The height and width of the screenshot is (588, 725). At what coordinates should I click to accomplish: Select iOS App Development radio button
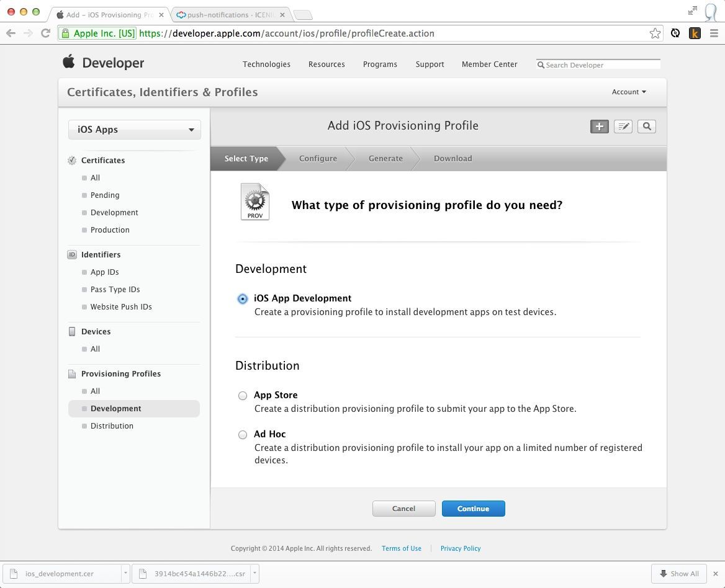pyautogui.click(x=243, y=299)
